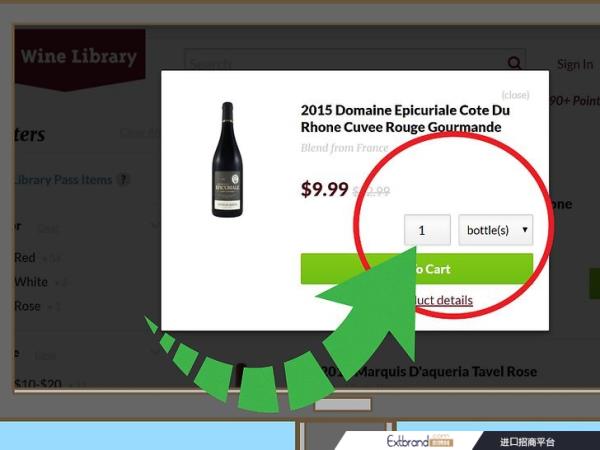
Task: Click the Epicuriale wine bottle image
Action: tap(227, 160)
